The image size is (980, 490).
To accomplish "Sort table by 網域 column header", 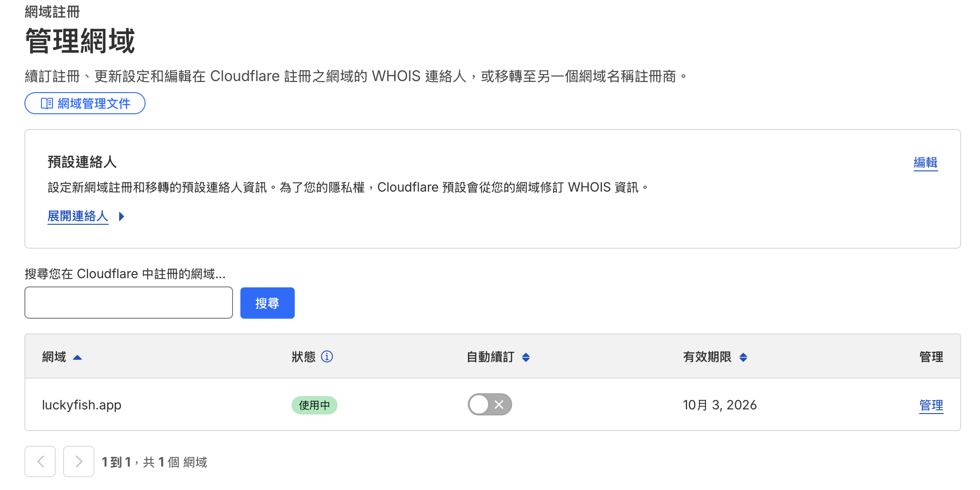I will click(x=54, y=357).
